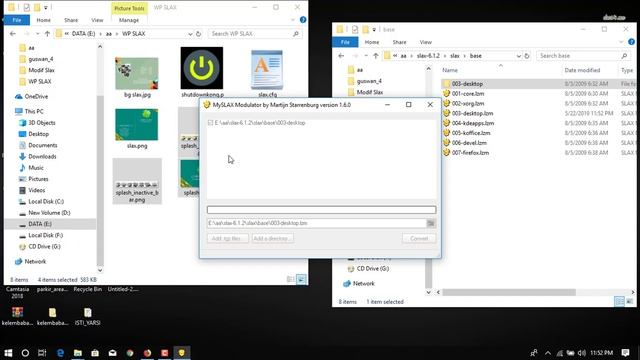Open the Home tab in WP SLAX window

click(44, 20)
